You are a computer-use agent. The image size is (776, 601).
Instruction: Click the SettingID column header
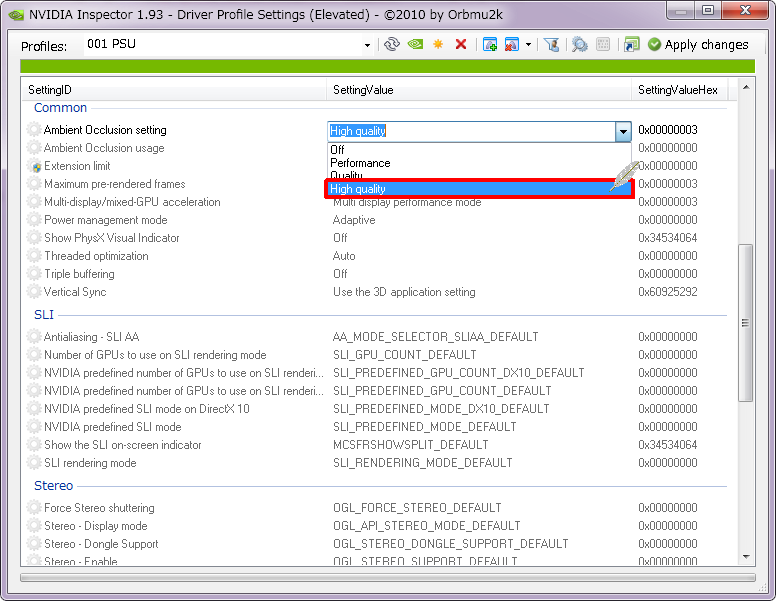click(x=174, y=90)
